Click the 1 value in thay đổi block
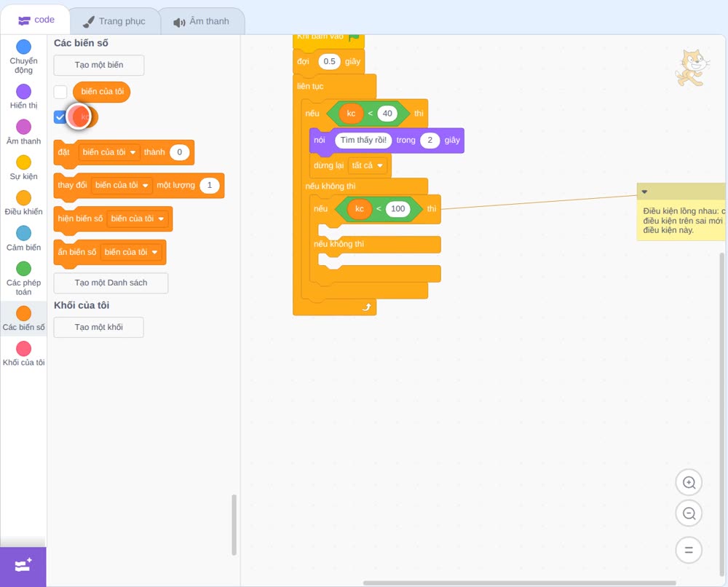This screenshot has height=587, width=728. click(210, 185)
